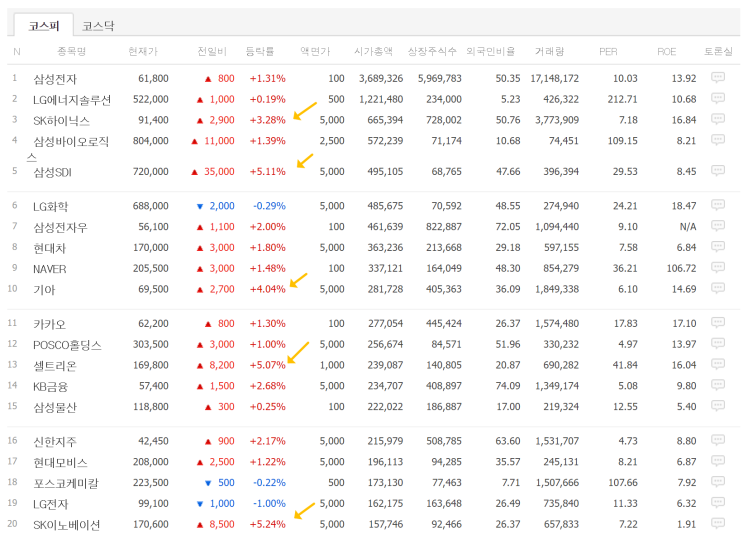Click the 거래량 column header
This screenshot has width=743, height=534.
click(x=549, y=51)
